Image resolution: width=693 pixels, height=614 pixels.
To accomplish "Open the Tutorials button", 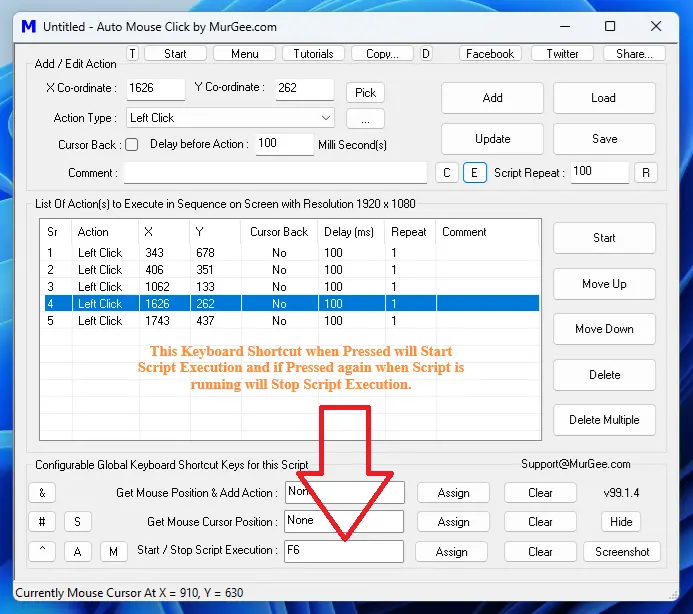I will (313, 54).
